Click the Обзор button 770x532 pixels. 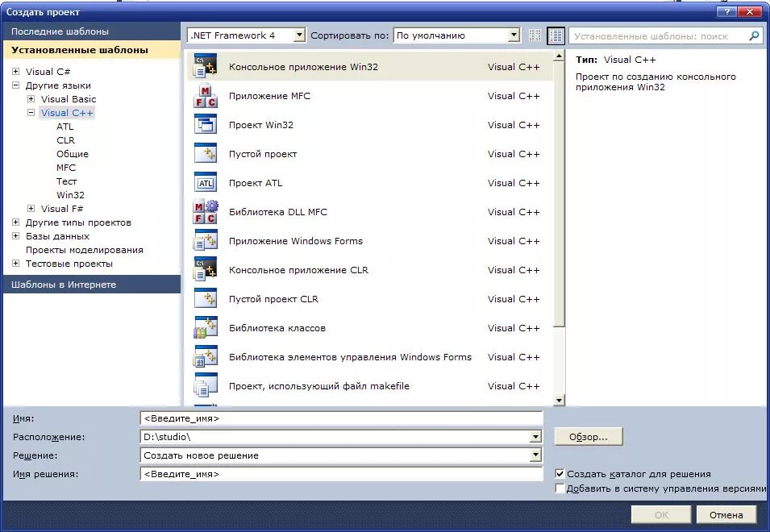588,436
